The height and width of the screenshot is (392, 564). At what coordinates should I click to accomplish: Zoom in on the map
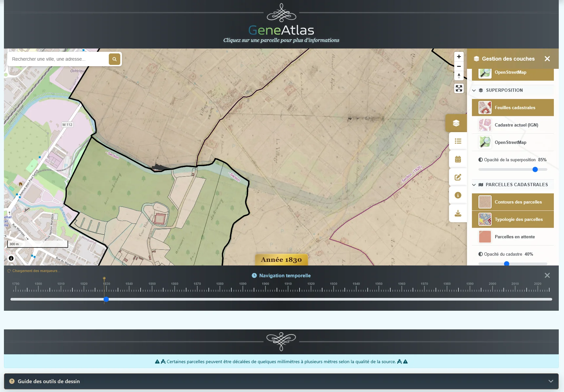[459, 57]
